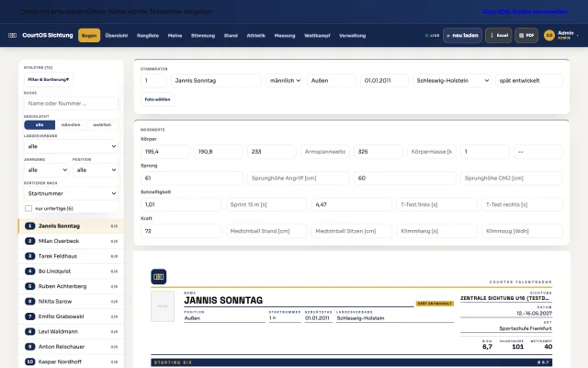The width and height of the screenshot is (588, 368).
Task: Click number badge 6 for Nikita Sarow
Action: click(x=30, y=301)
